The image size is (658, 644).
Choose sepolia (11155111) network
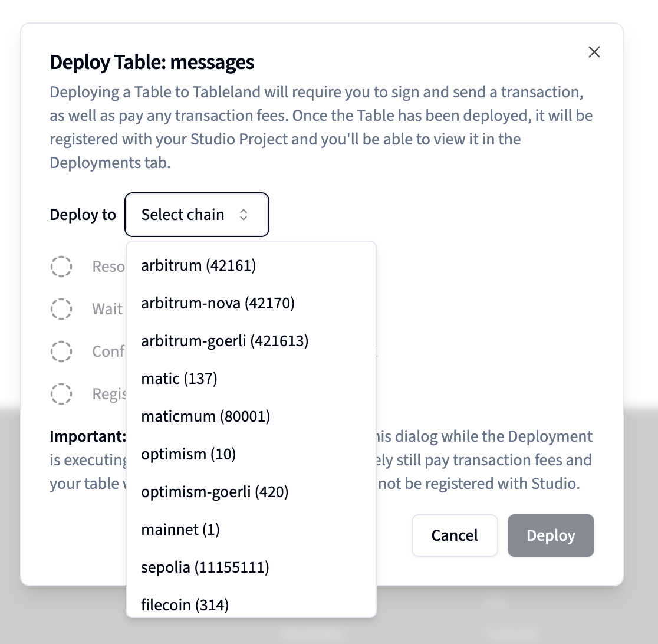205,567
